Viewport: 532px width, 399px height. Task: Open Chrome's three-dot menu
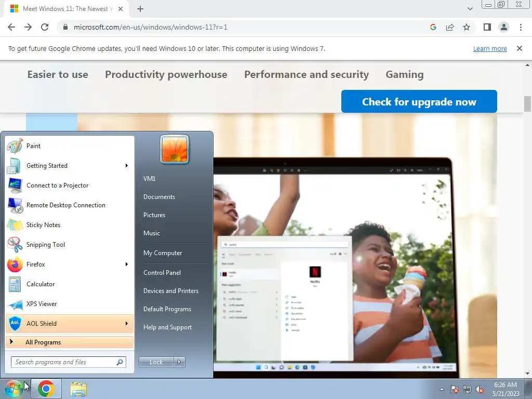point(521,27)
